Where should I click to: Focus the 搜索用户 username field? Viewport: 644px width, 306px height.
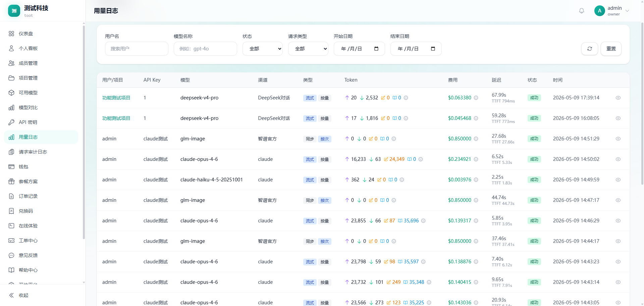137,49
